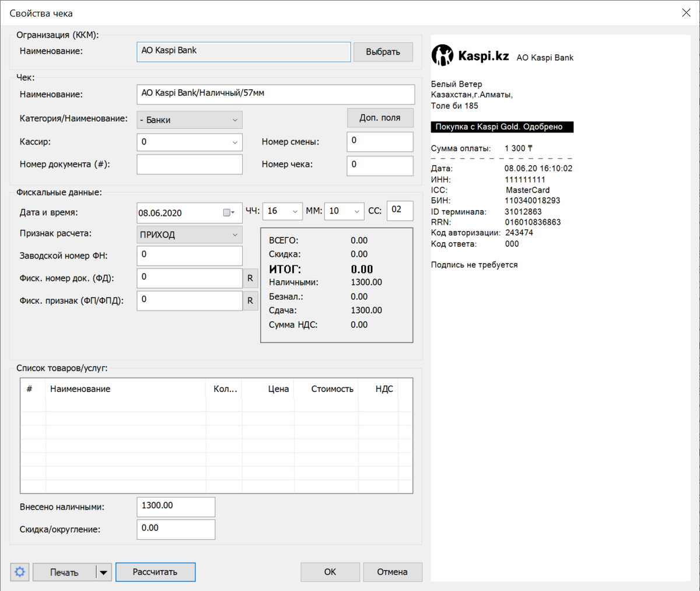Click the RRN value 016010836863
This screenshot has width=700, height=591.
coord(533,222)
